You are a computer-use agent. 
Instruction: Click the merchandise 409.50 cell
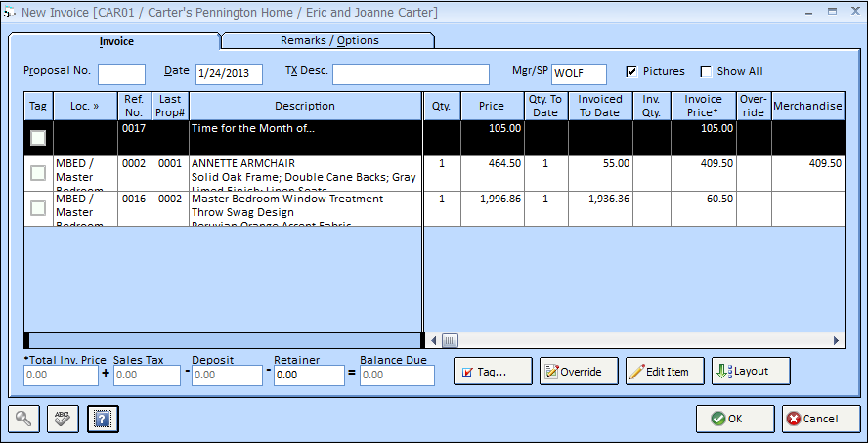click(807, 173)
